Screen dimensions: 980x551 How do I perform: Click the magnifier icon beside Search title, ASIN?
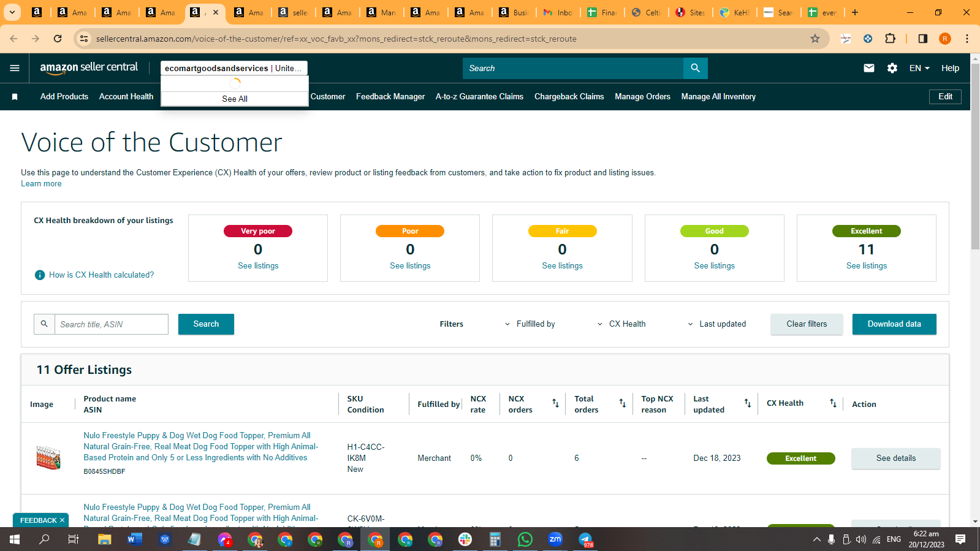coord(44,324)
